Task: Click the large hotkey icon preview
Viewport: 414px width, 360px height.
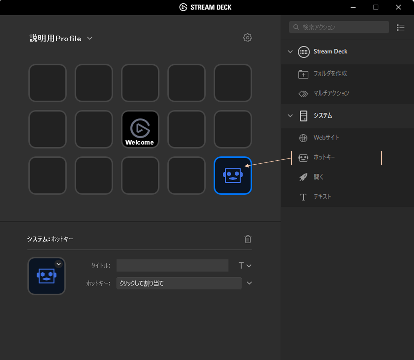Action: click(x=47, y=276)
